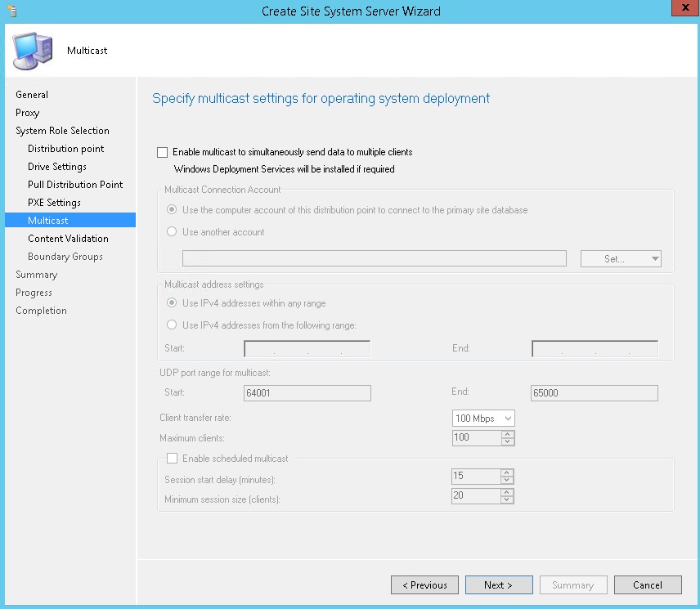700x609 pixels.
Task: Click the Multicast computer header icon
Action: click(33, 51)
